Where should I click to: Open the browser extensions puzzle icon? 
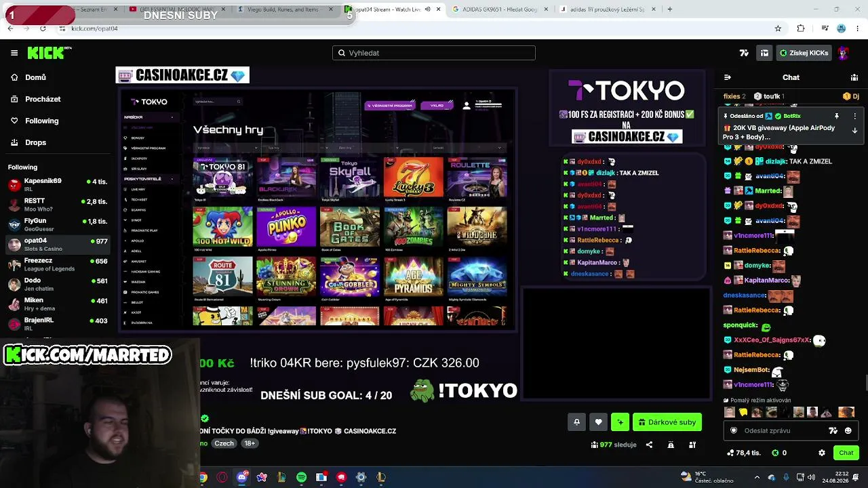tap(801, 28)
